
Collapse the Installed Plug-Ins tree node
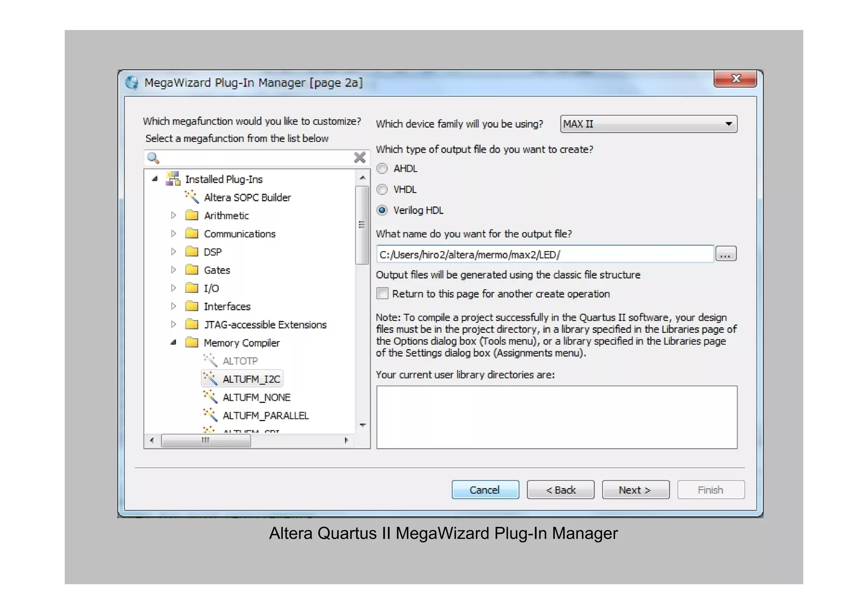pos(155,179)
